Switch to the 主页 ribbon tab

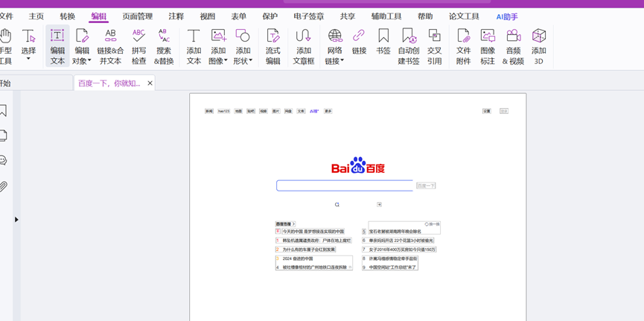36,16
